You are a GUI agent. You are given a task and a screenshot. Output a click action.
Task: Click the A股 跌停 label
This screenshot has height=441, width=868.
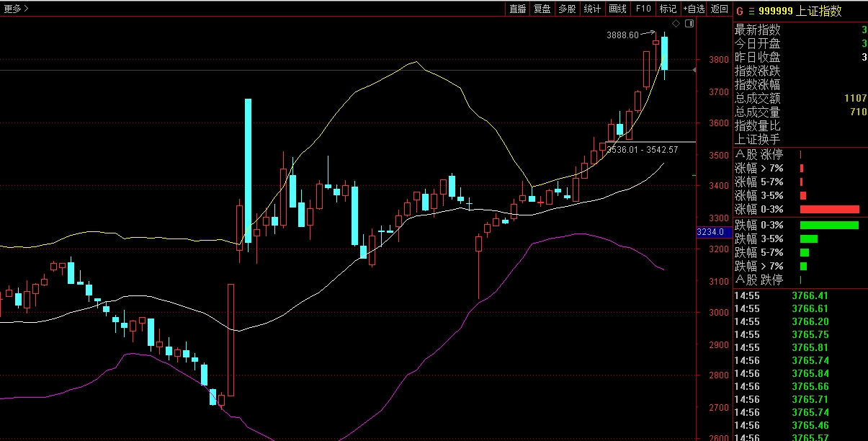tap(759, 280)
